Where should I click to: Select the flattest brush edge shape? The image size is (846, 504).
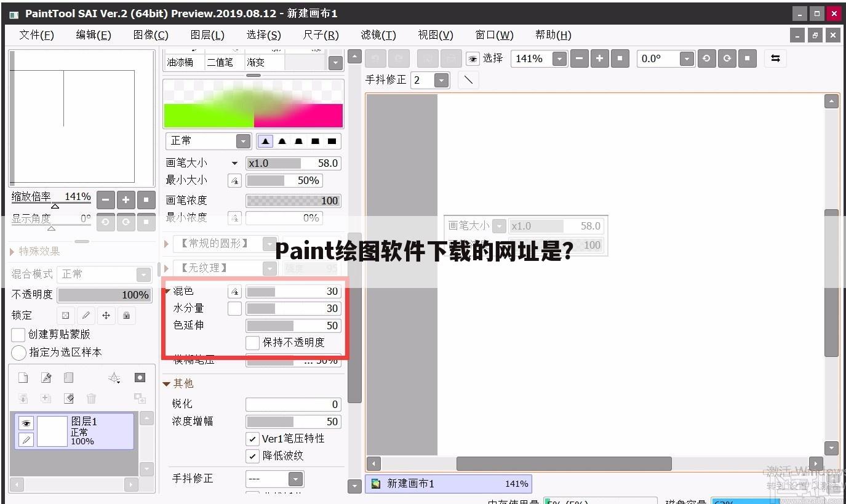pos(332,141)
